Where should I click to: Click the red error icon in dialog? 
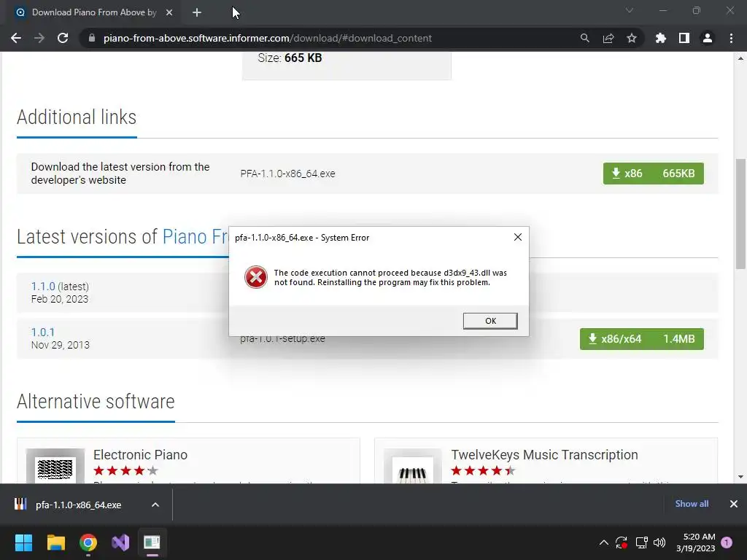pyautogui.click(x=256, y=277)
